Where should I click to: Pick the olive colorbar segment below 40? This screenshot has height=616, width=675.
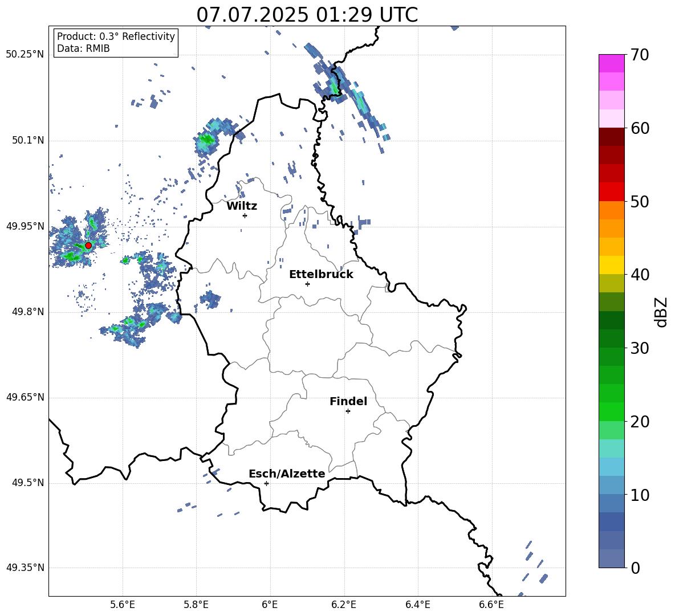[612, 283]
